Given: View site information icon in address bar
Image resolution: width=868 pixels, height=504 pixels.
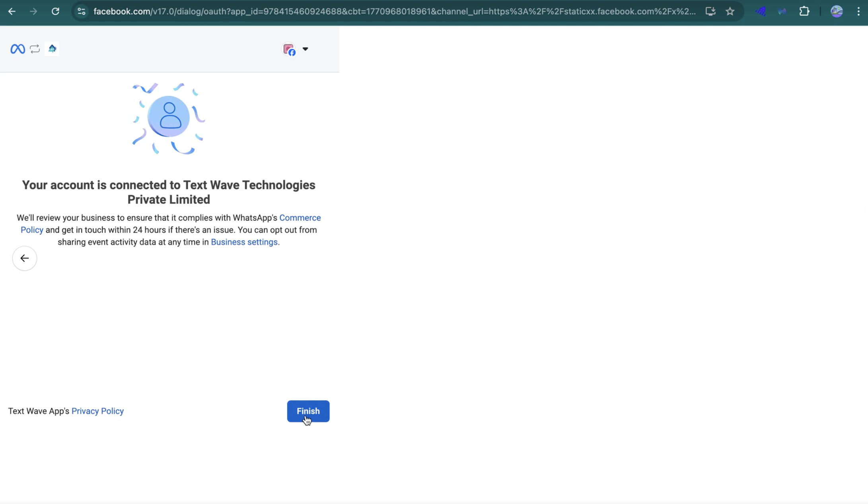Looking at the screenshot, I should (82, 12).
